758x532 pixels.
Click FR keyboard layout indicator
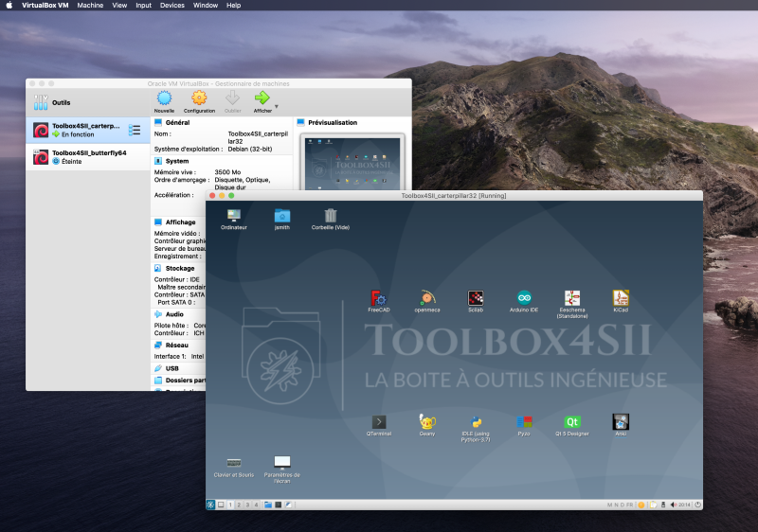click(x=629, y=505)
